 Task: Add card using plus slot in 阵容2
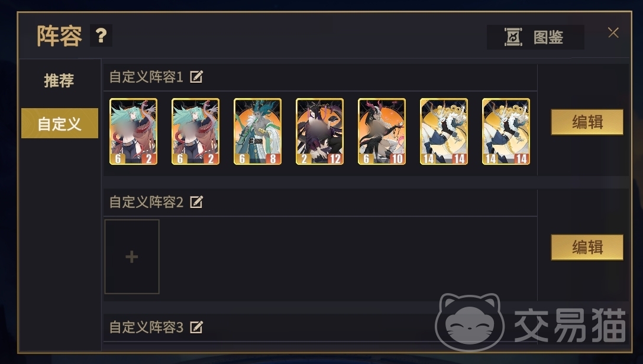(x=132, y=256)
